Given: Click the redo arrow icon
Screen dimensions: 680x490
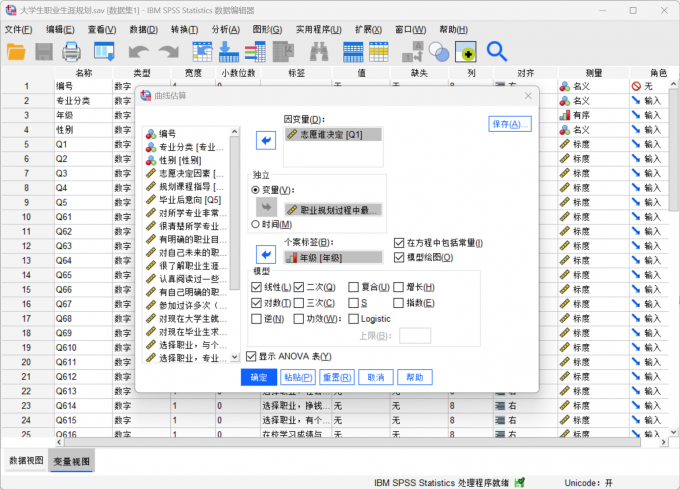Looking at the screenshot, I should [169, 52].
